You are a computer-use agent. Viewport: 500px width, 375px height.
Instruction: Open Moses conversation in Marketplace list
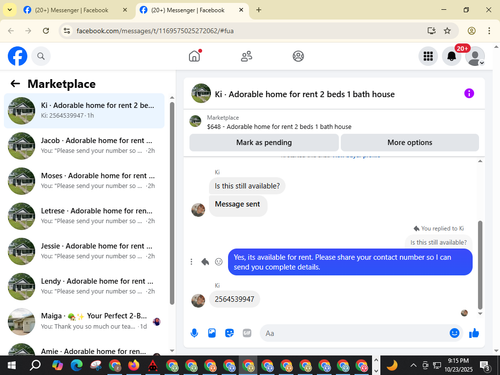(84, 181)
